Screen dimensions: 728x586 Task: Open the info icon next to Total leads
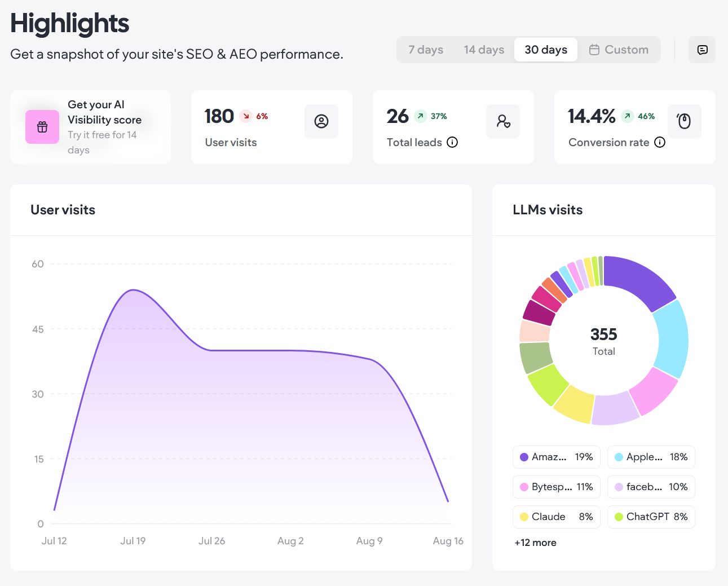(452, 142)
